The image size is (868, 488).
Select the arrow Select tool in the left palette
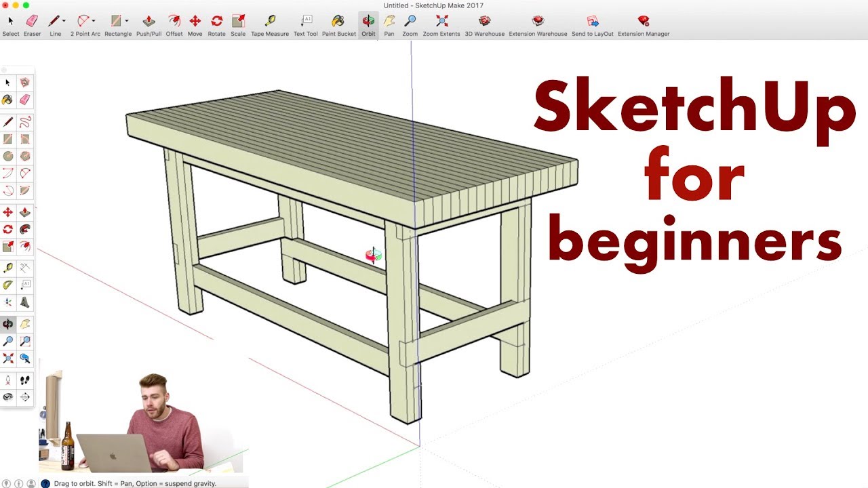click(8, 83)
